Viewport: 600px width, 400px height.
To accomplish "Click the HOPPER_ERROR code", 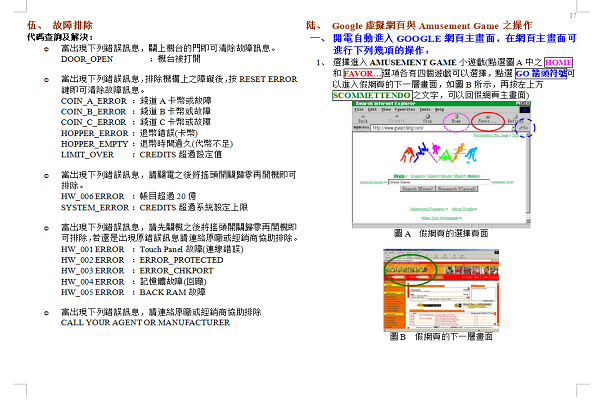I will coord(95,133).
